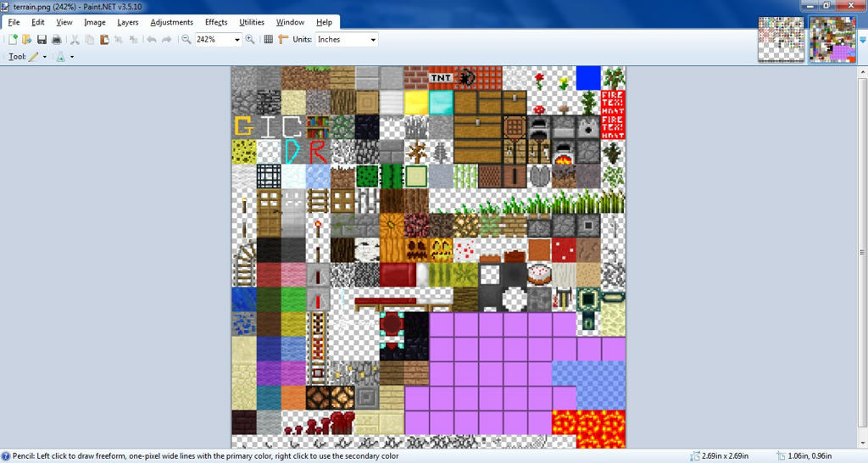868x463 pixels.
Task: Click the Undo arrow icon
Action: tap(152, 40)
